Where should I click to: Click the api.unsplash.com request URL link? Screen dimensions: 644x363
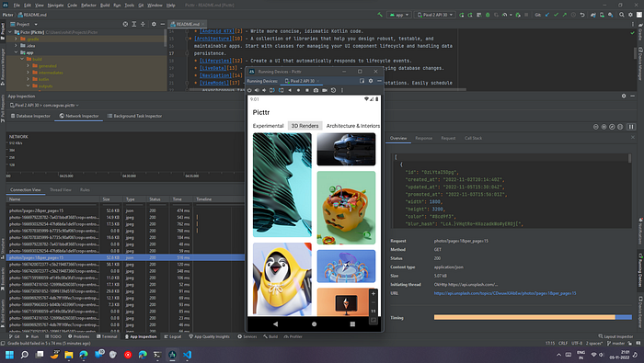(x=505, y=293)
